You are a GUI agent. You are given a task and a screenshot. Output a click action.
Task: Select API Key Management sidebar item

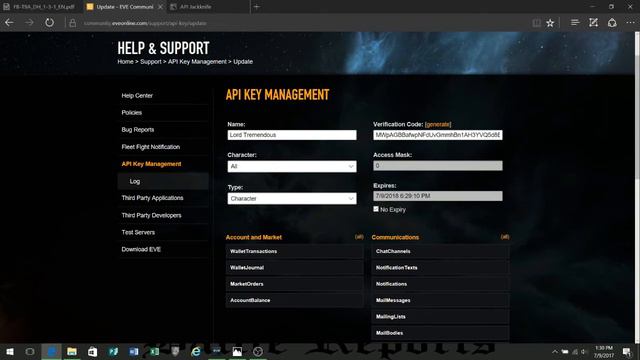click(151, 164)
